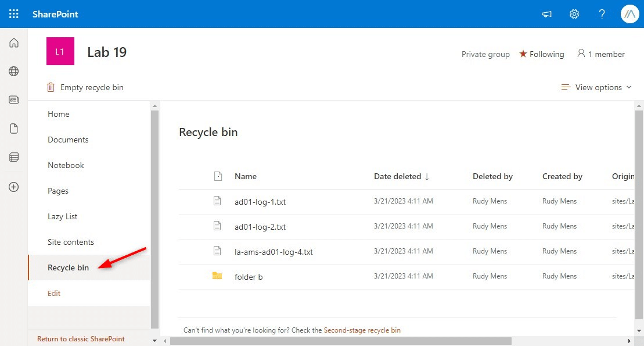This screenshot has width=644, height=346.
Task: Click the left navigation scroll down arrow
Action: click(154, 341)
